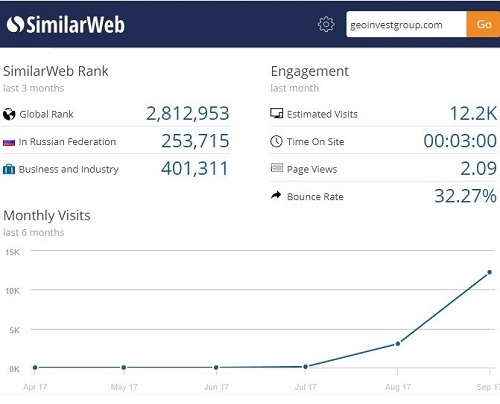
Task: Click the SimilarWeb Rank heading
Action: pos(56,71)
